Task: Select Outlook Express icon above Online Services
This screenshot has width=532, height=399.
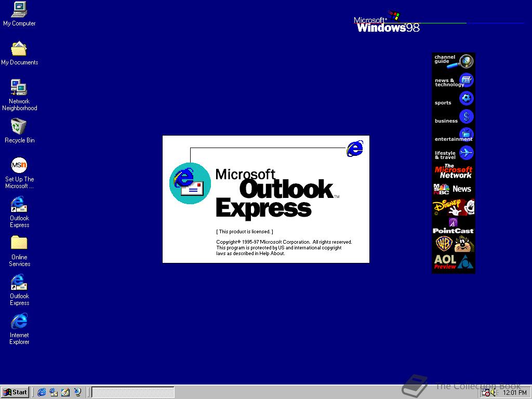Action: (x=19, y=212)
